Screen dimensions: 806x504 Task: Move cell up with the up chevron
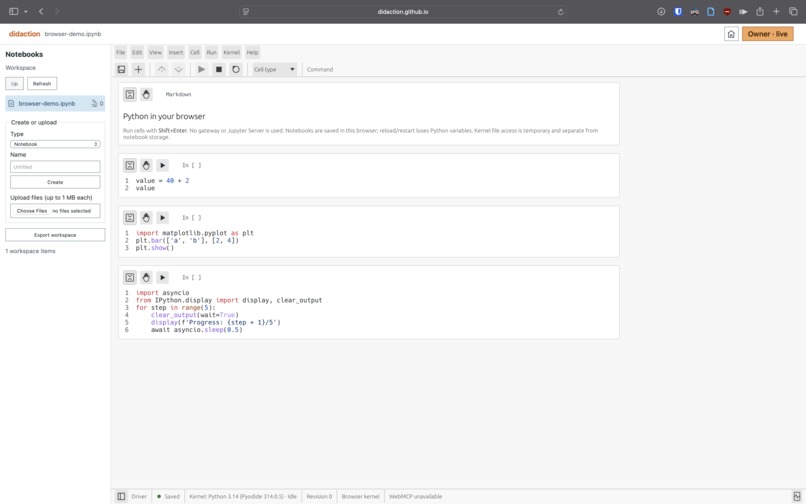click(161, 69)
